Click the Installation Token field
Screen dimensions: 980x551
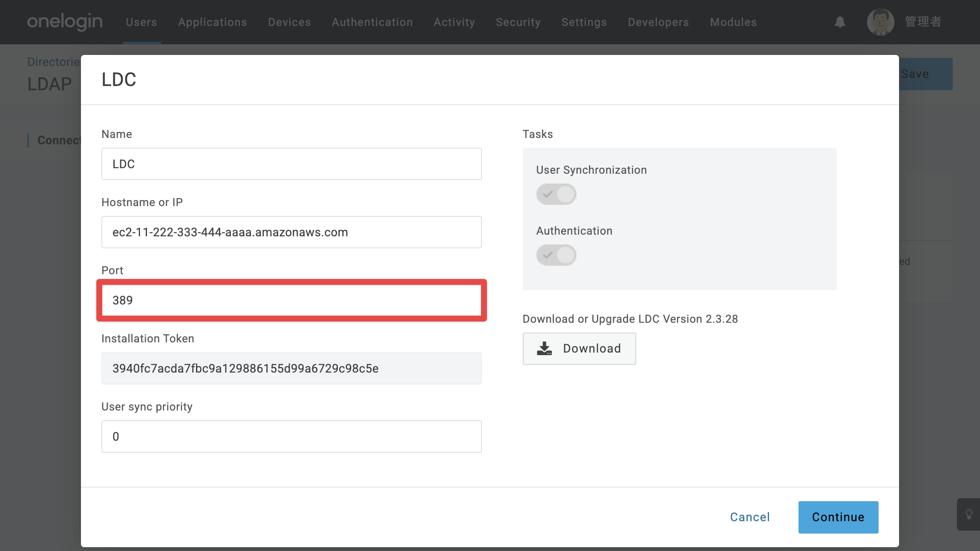pyautogui.click(x=291, y=368)
